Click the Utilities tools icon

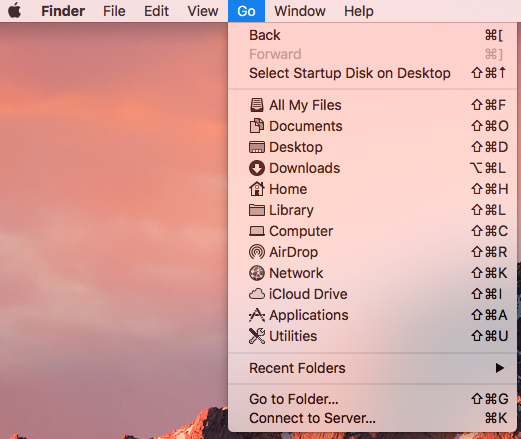click(x=257, y=336)
